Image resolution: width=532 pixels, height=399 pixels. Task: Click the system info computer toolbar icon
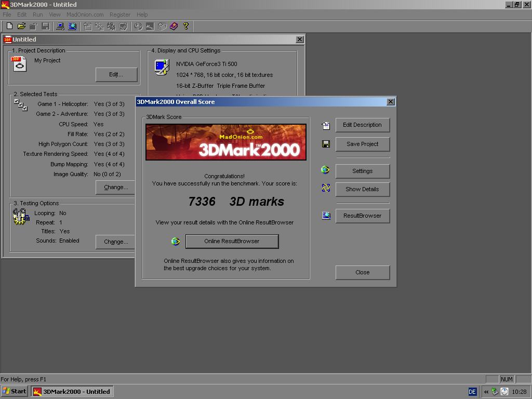point(60,26)
